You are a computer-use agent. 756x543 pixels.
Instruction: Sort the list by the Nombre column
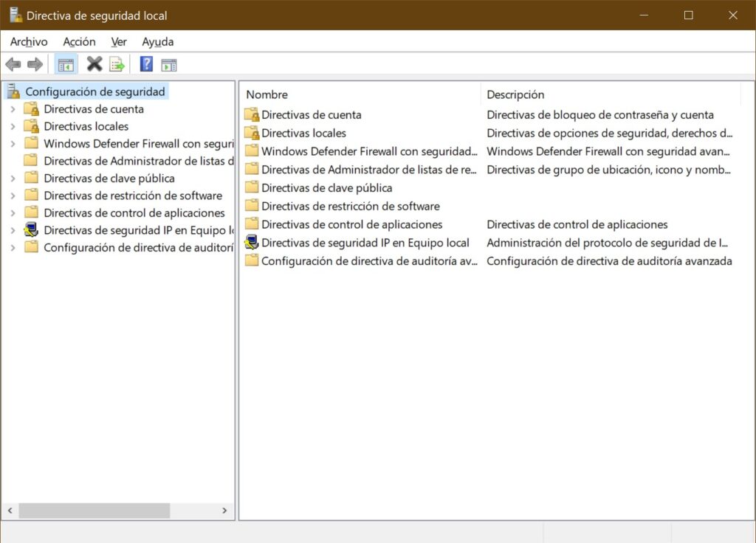click(267, 94)
